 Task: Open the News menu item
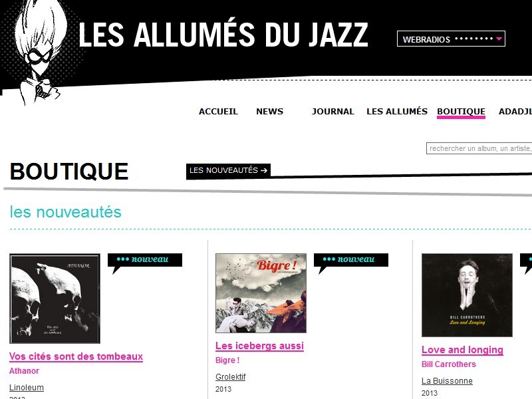coord(269,111)
